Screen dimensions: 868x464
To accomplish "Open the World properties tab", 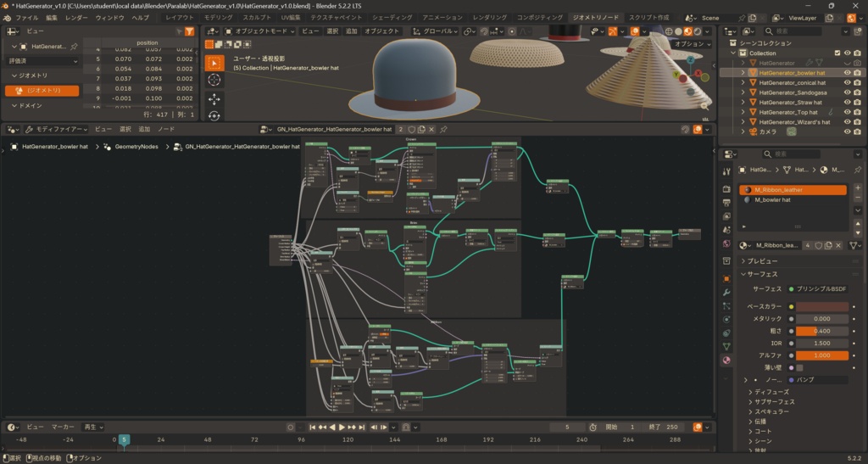I will click(726, 243).
